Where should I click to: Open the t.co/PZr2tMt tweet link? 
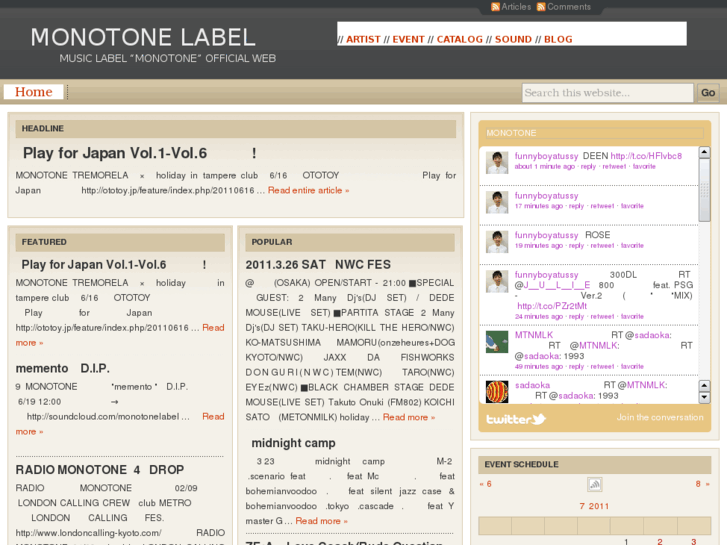click(x=552, y=306)
